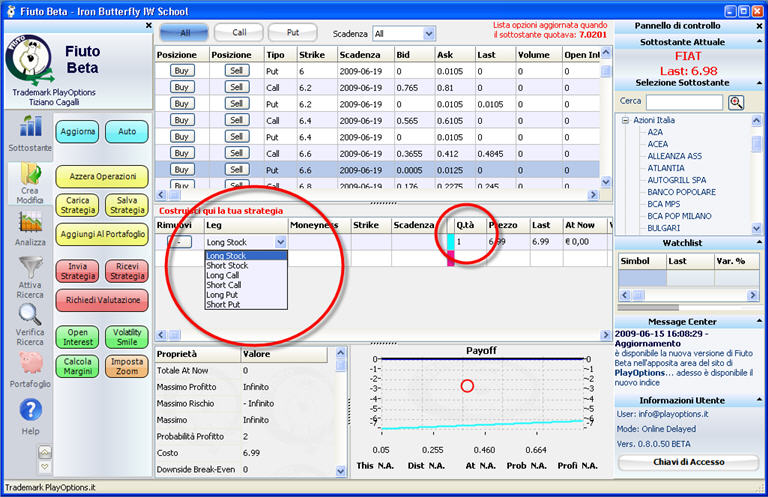This screenshot has height=497, width=768.
Task: Toggle the Put options filter
Action: coord(293,32)
